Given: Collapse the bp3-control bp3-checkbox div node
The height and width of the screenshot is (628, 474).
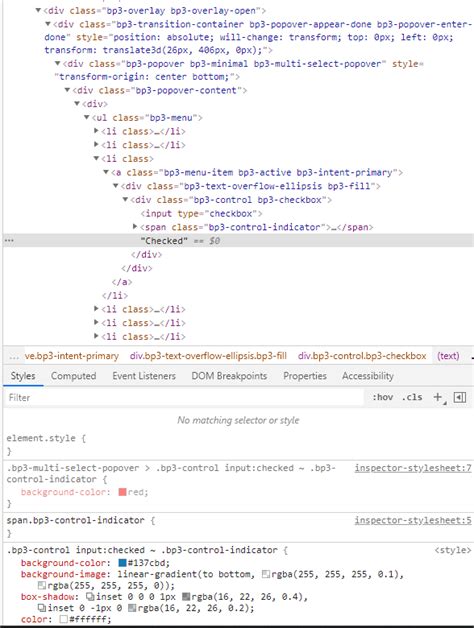Looking at the screenshot, I should [125, 199].
